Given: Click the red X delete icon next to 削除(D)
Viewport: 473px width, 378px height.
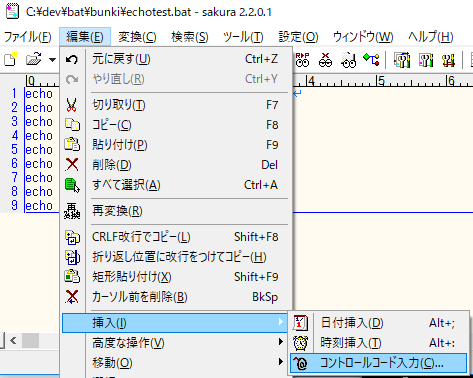Looking at the screenshot, I should [72, 164].
